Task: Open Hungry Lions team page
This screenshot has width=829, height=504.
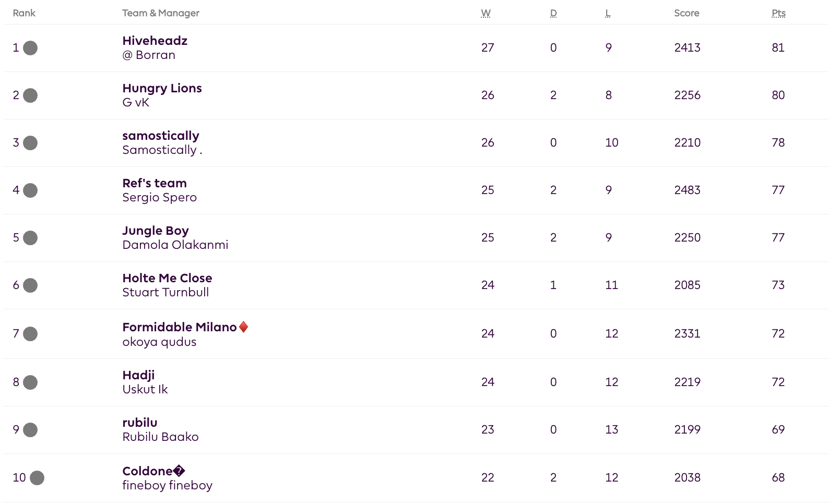Action: (162, 88)
